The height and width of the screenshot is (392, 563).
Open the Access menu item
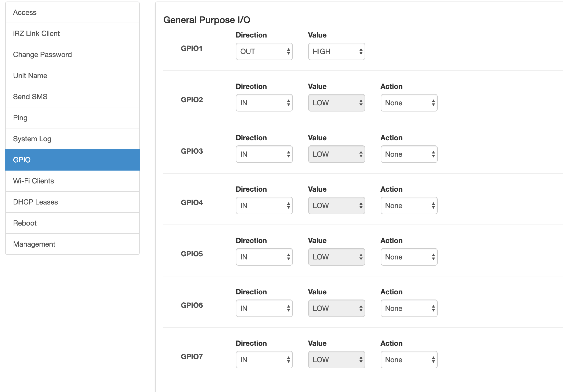[x=72, y=12]
